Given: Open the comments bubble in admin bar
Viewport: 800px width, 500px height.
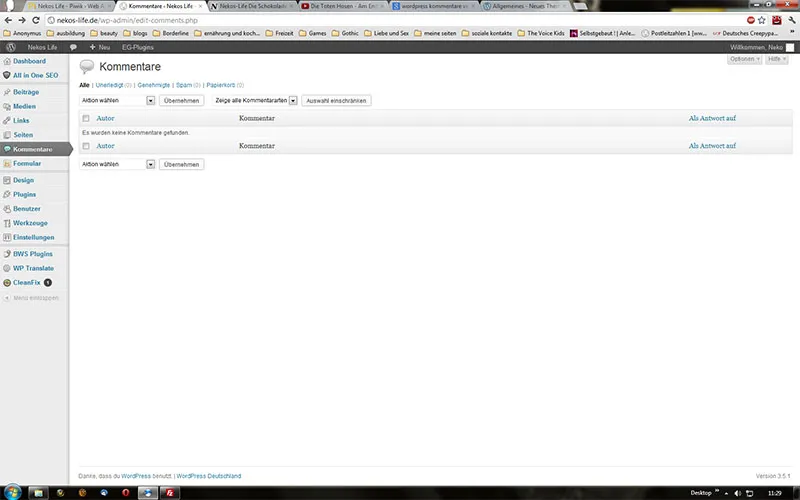Looking at the screenshot, I should pyautogui.click(x=73, y=47).
